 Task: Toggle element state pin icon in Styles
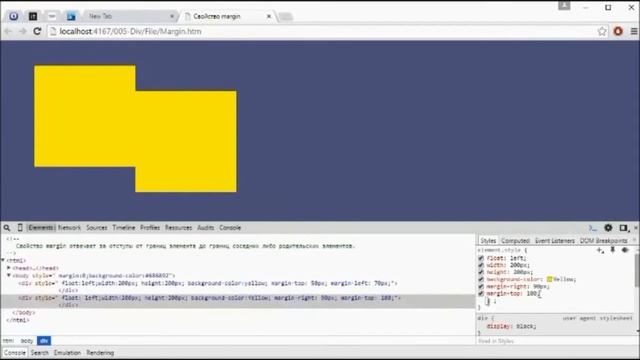613,250
